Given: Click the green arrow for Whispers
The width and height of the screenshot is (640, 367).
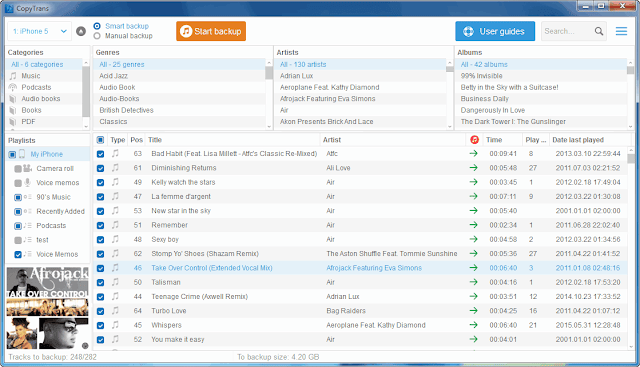Looking at the screenshot, I should (473, 325).
